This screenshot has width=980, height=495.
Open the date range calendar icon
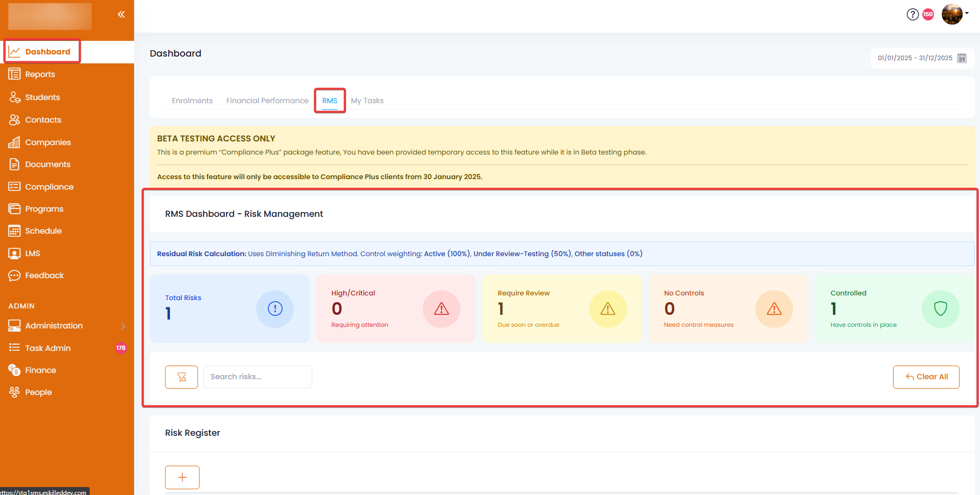click(962, 58)
